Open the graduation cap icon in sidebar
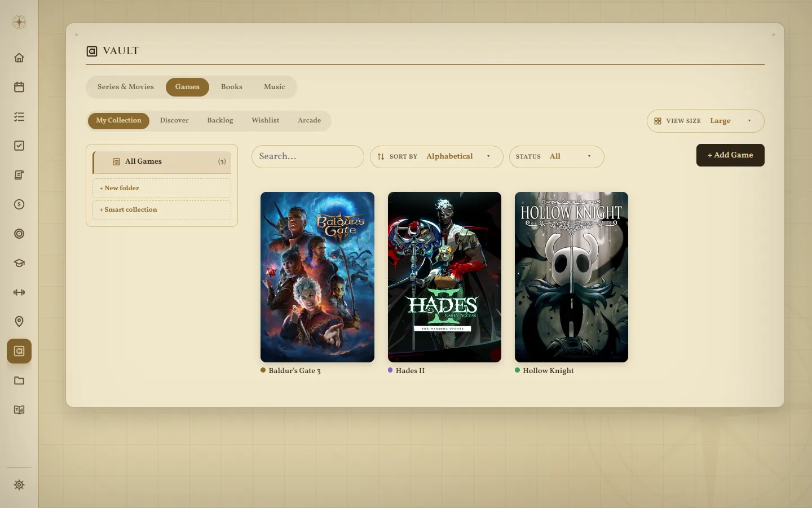 (x=19, y=263)
